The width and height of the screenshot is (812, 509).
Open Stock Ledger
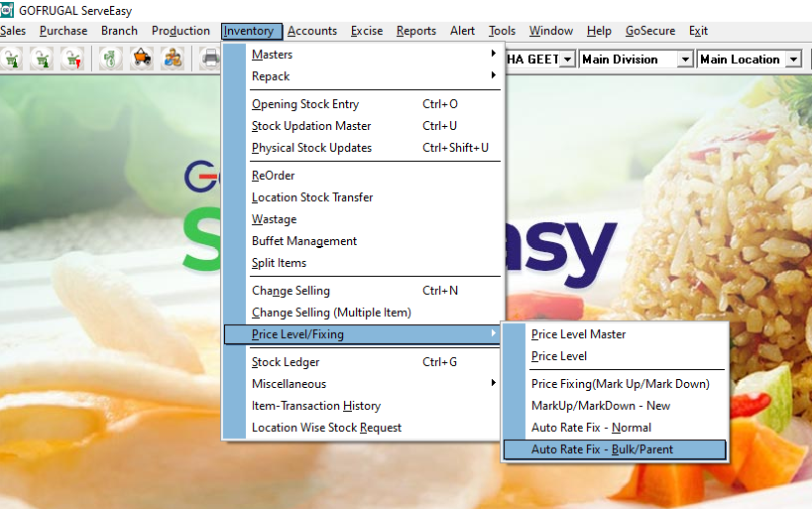pos(363,362)
